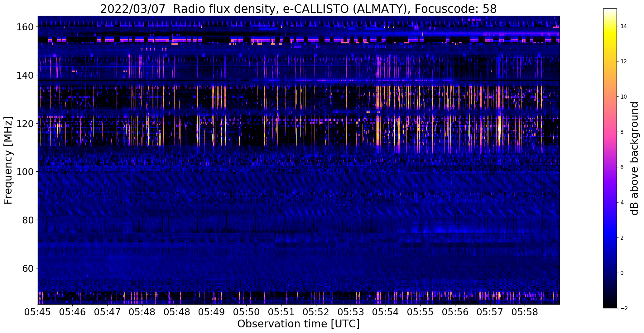Click the 05:55 time tick label
Screen dimensions: 644x333
[420, 312]
